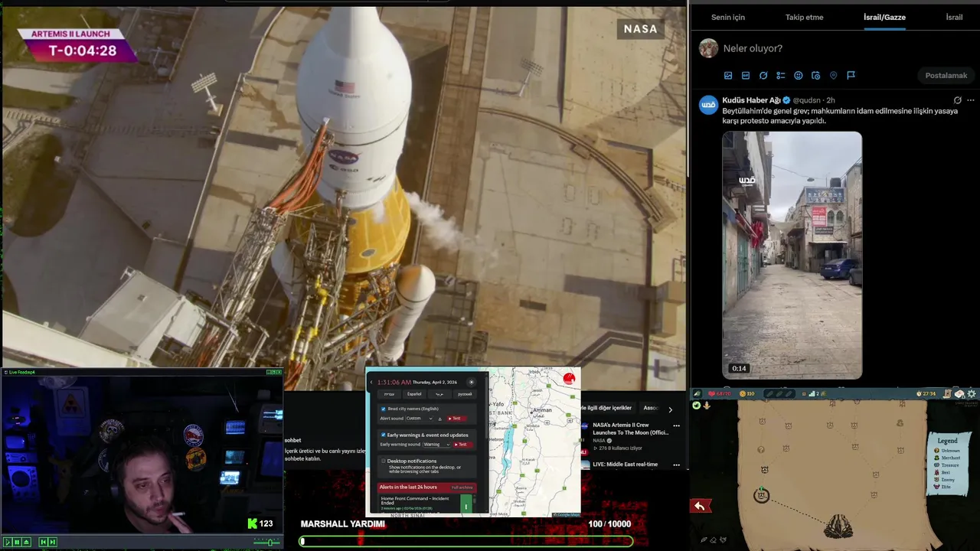Open game settings gear icon
Viewport: 980px width, 551px height.
click(x=972, y=394)
